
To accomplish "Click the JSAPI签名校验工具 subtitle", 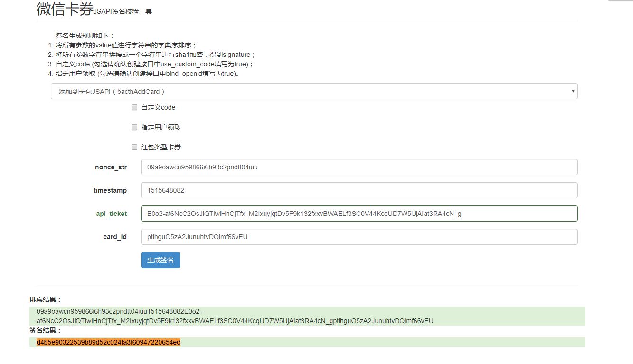I will pyautogui.click(x=123, y=11).
